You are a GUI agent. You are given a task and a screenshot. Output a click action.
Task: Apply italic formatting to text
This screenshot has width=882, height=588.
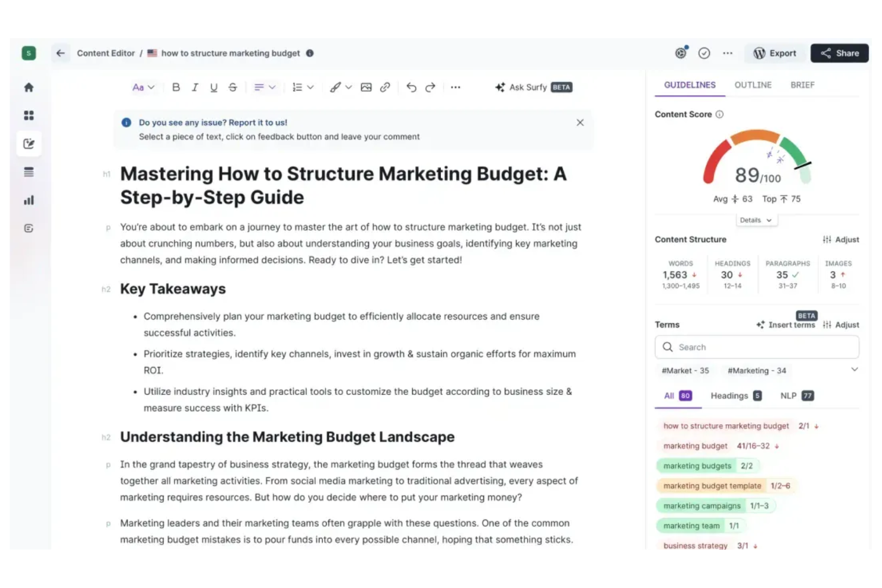(195, 87)
